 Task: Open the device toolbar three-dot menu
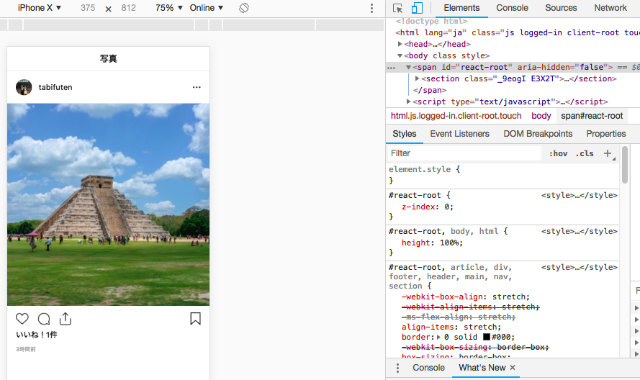point(371,8)
